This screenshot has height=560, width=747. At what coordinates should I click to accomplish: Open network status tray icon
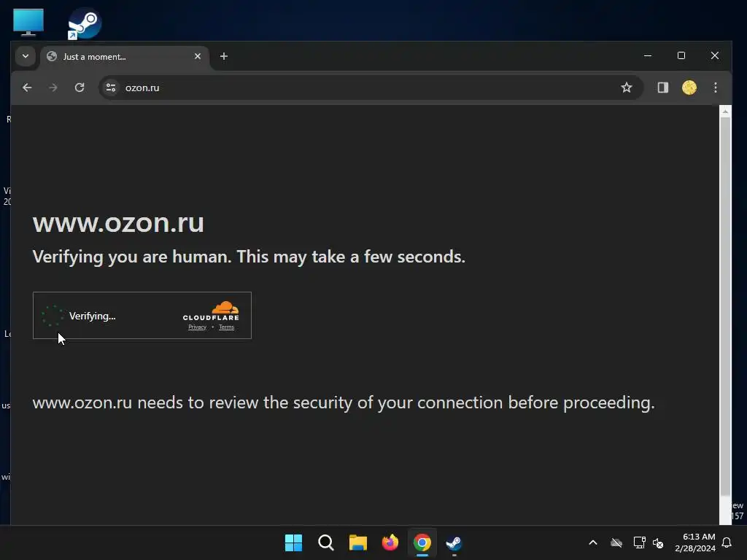[x=639, y=542]
